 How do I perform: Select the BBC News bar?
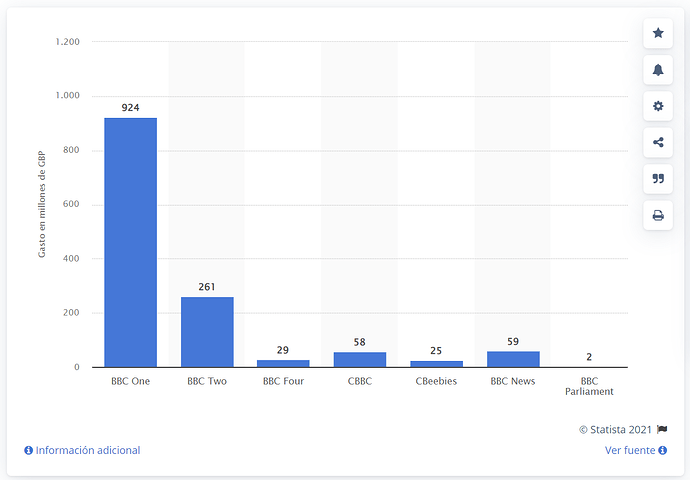513,359
